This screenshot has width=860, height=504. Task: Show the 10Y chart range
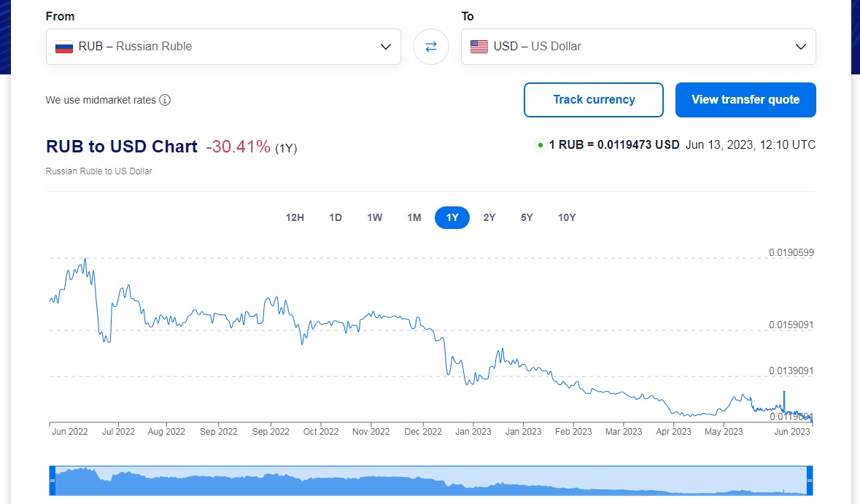click(x=567, y=218)
